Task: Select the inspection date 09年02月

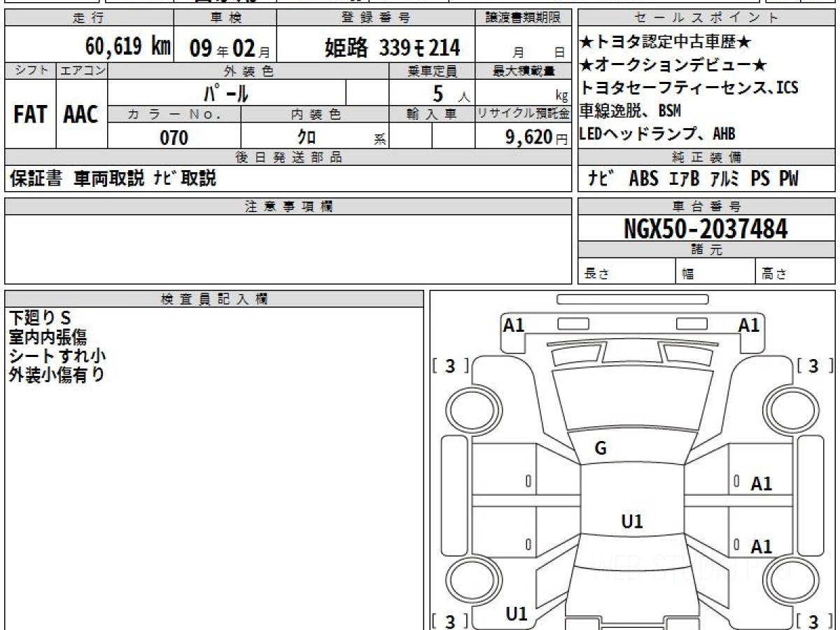Action: click(229, 48)
